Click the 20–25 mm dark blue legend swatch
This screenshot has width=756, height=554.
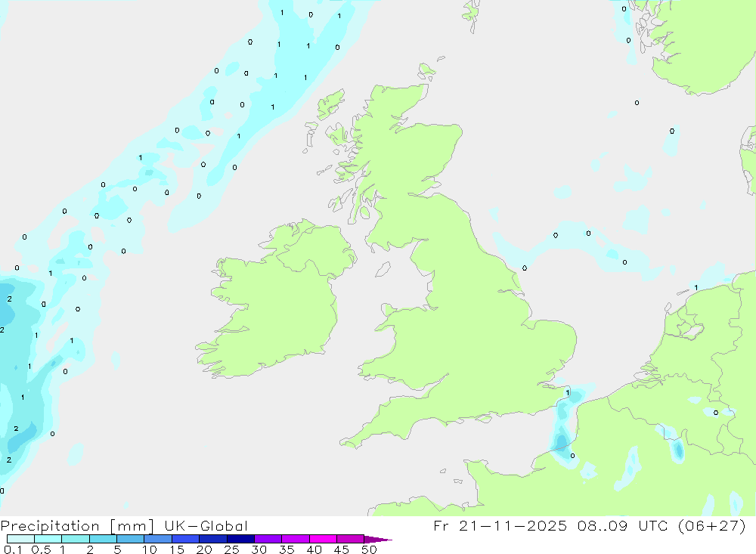pos(213,539)
